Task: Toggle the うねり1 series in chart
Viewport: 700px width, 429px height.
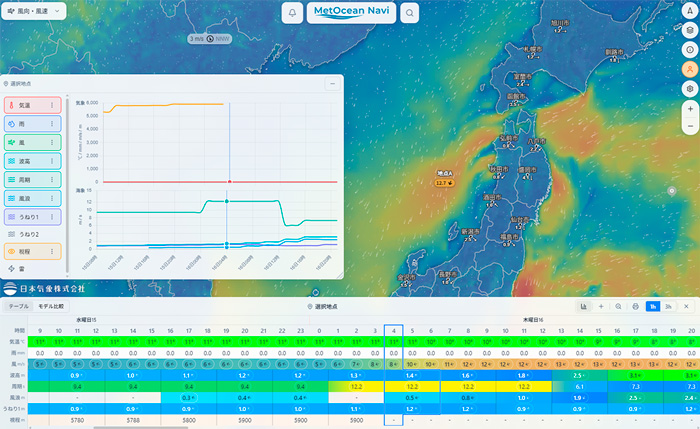Action: pyautogui.click(x=33, y=217)
